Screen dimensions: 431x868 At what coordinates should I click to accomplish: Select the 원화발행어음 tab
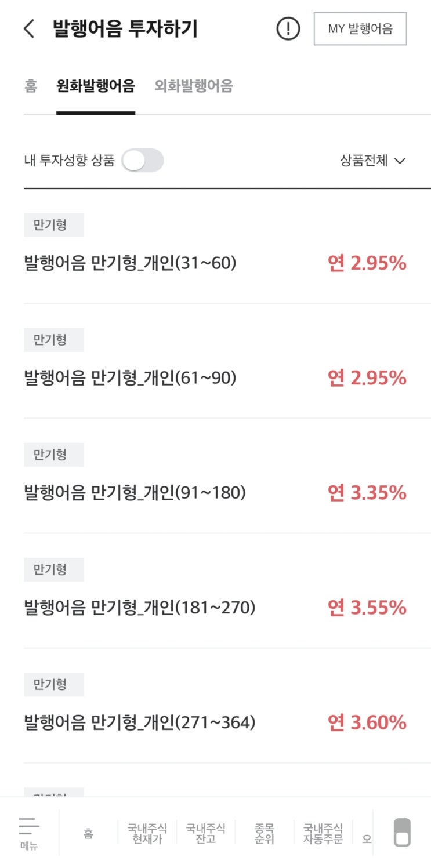pos(96,86)
